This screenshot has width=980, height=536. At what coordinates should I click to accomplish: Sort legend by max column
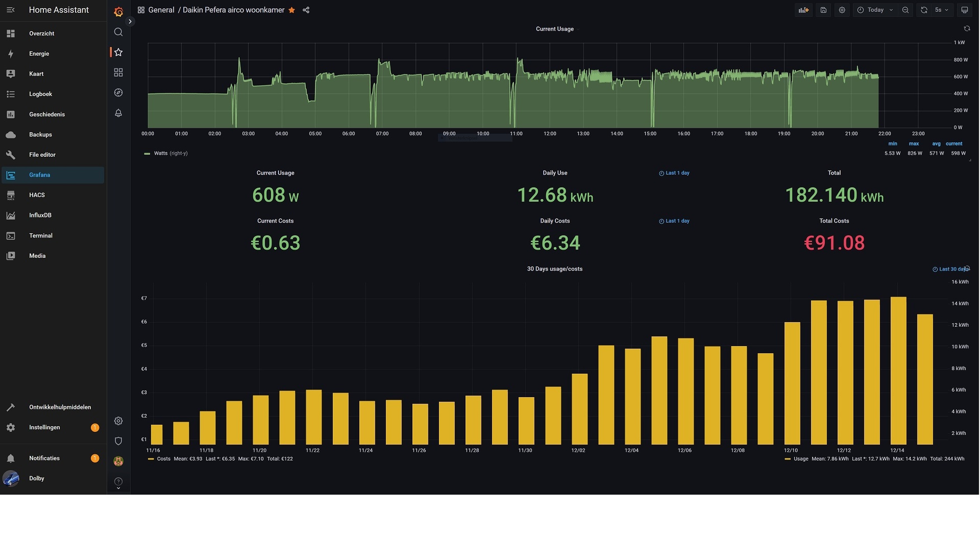click(x=914, y=144)
